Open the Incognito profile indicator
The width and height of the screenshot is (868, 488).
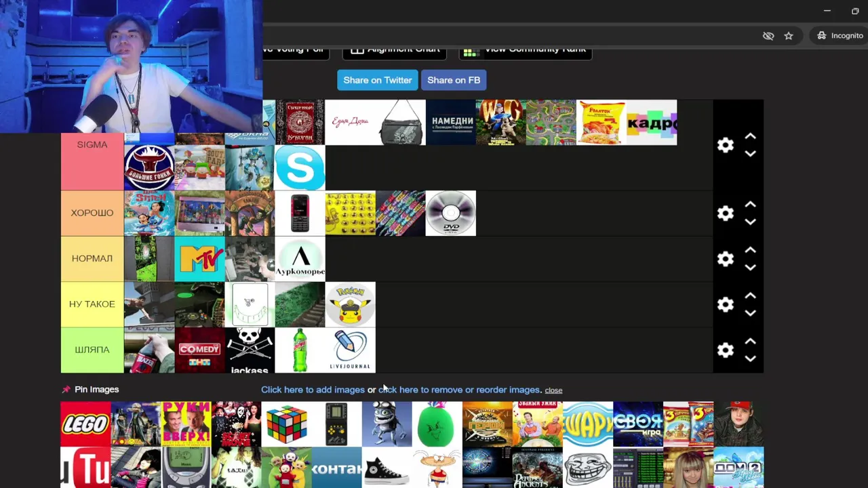point(840,36)
